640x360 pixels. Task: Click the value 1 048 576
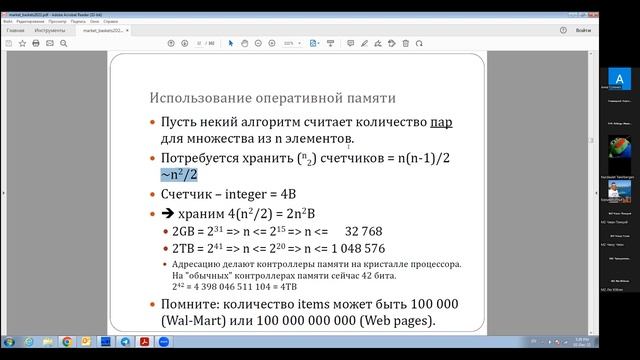358,249
